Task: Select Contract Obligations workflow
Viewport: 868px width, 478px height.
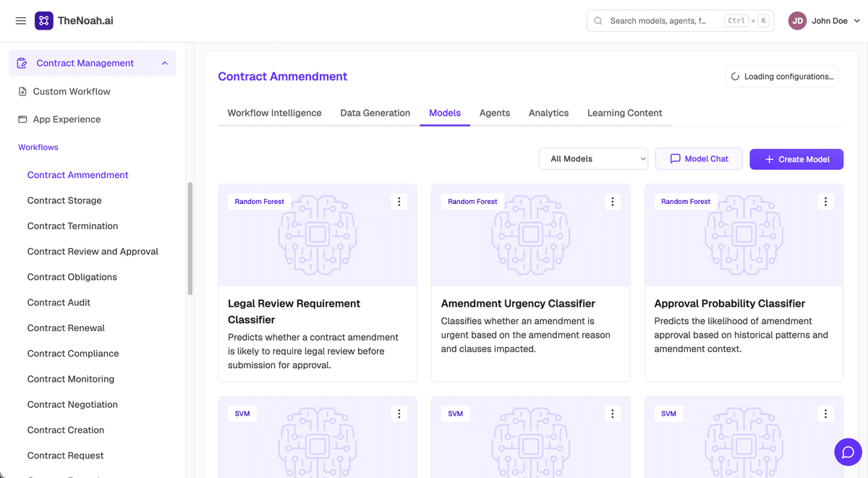Action: click(x=72, y=277)
